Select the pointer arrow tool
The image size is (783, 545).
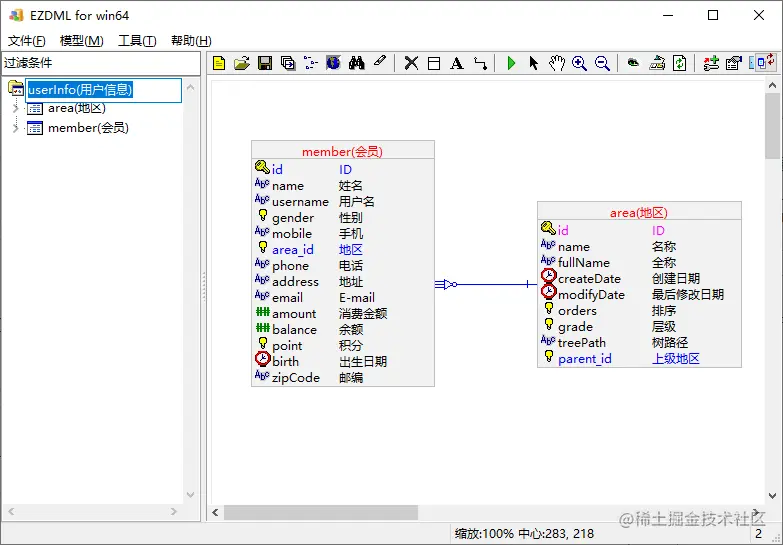[x=534, y=63]
